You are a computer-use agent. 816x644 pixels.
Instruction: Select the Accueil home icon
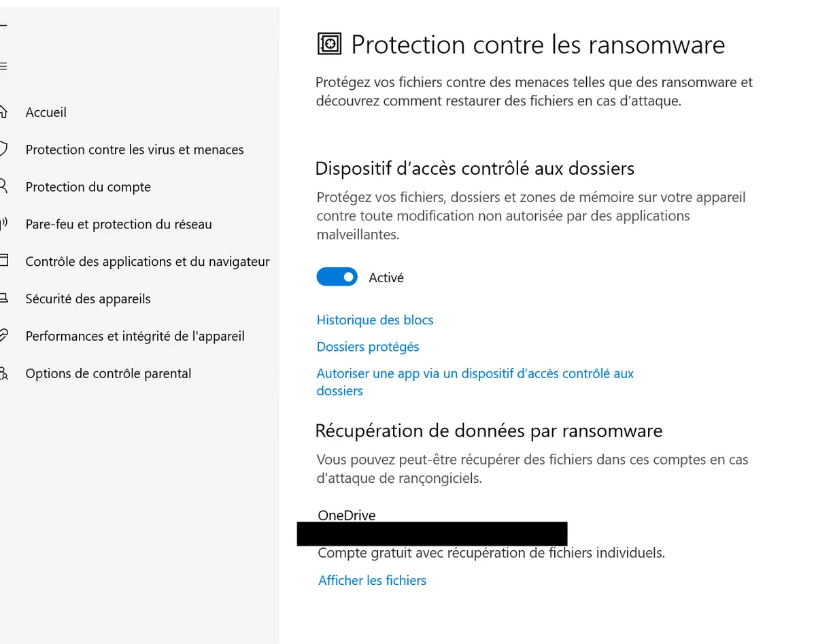[5, 112]
